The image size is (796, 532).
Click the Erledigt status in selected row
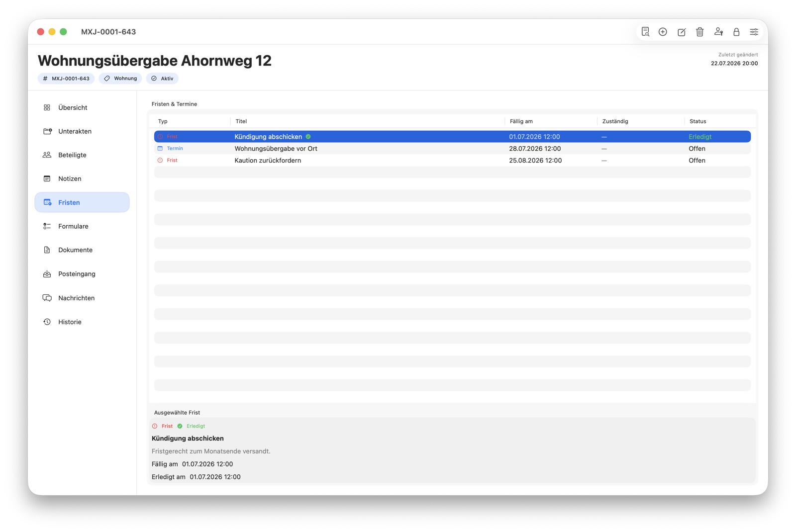tap(700, 137)
